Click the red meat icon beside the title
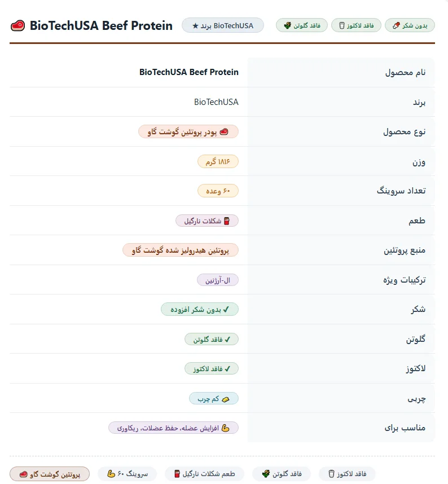This screenshot has height=484, width=448. [17, 25]
